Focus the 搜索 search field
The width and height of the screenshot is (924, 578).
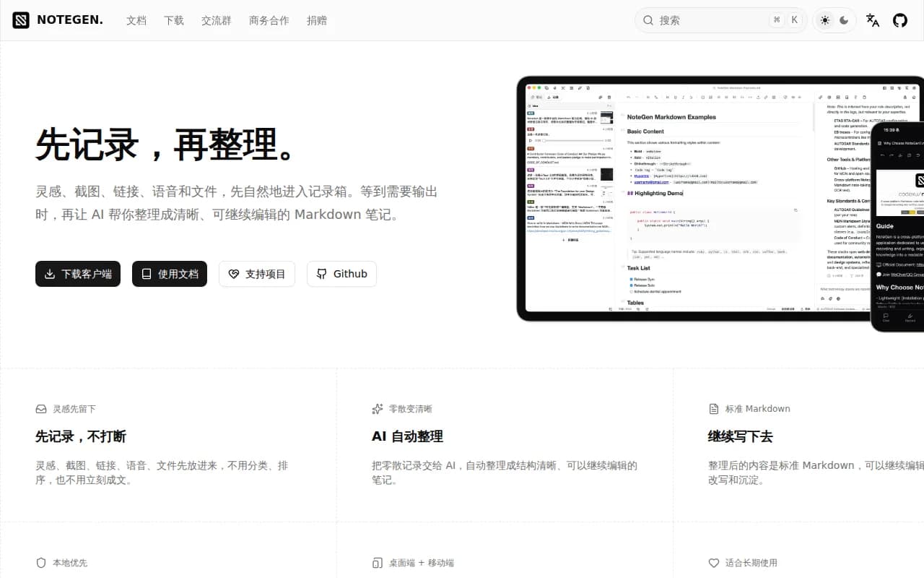click(x=720, y=20)
